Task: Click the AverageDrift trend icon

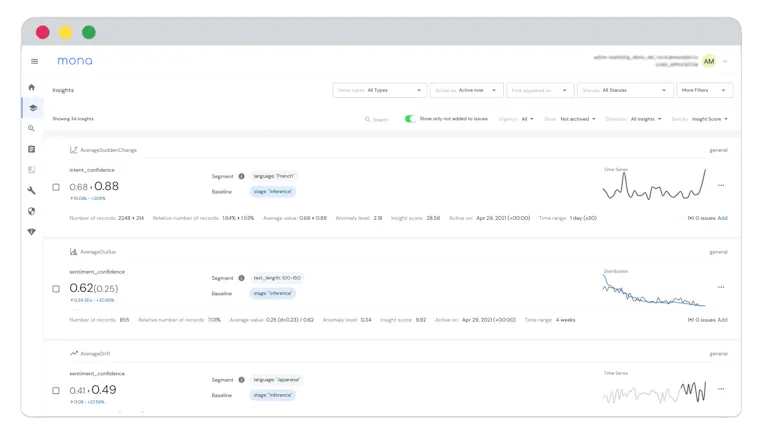Action: (73, 353)
